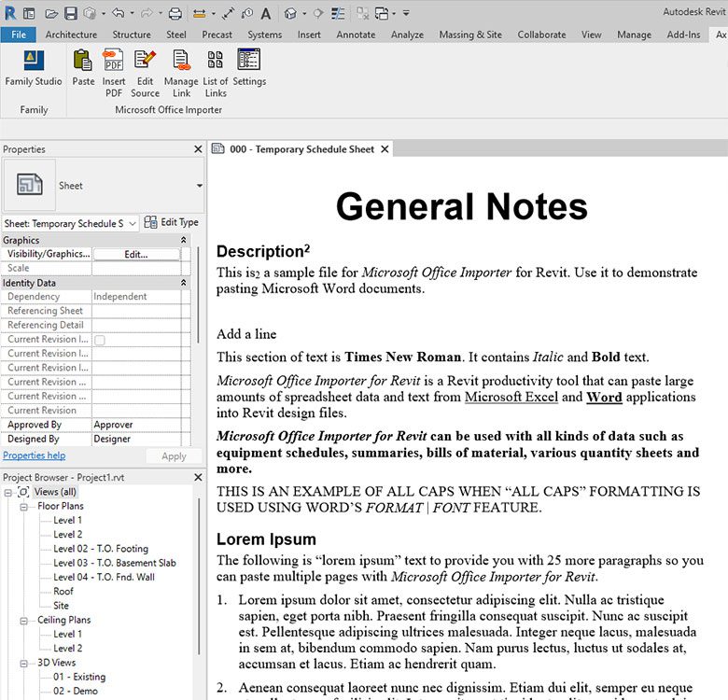
Task: Close the Project Browser panel
Action: (x=198, y=477)
